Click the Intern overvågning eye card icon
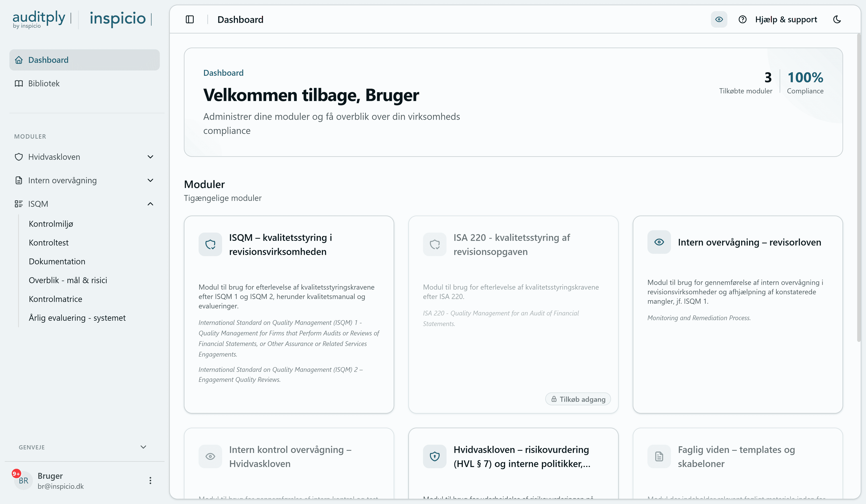This screenshot has height=504, width=866. [659, 242]
